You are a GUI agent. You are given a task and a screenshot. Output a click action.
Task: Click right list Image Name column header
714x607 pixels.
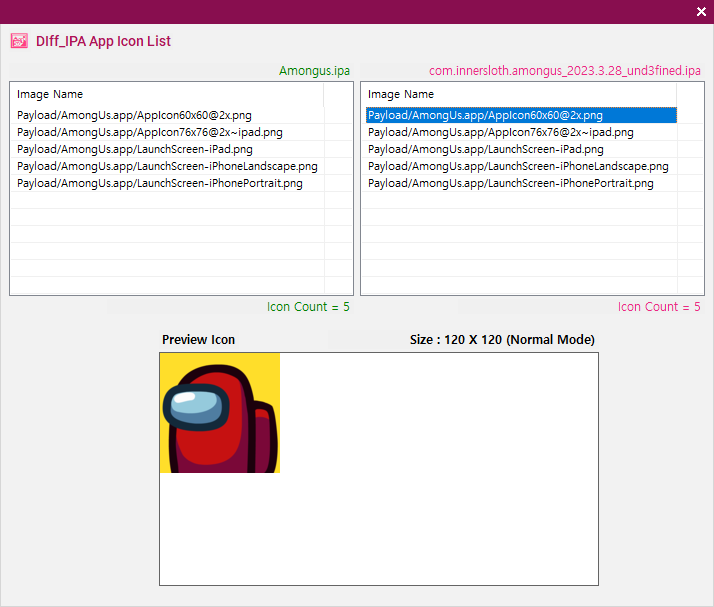(519, 94)
